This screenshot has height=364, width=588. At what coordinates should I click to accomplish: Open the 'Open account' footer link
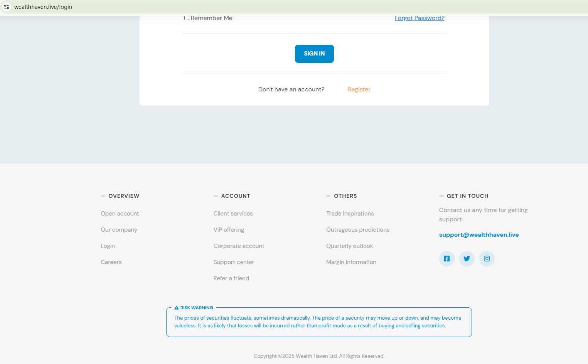click(120, 214)
